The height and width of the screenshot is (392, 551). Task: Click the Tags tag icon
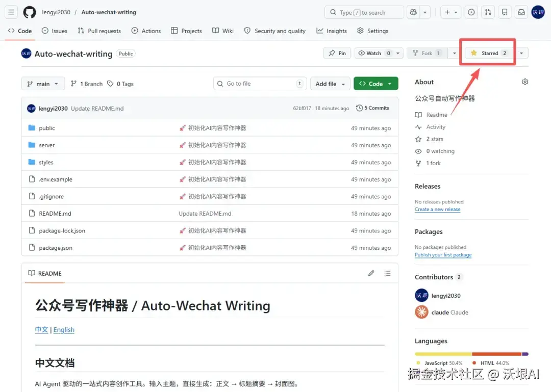pyautogui.click(x=110, y=84)
